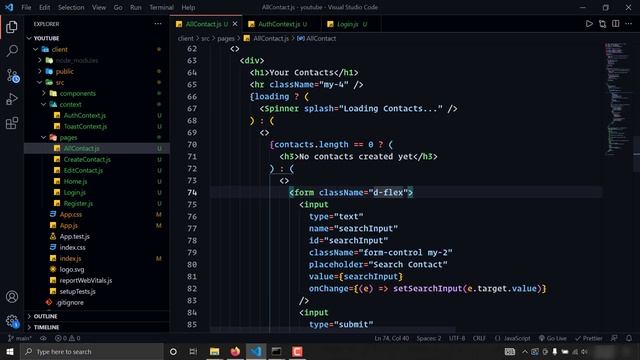Change line ending via CRLF status item
Screen dimensions: 640x360
coord(479,338)
